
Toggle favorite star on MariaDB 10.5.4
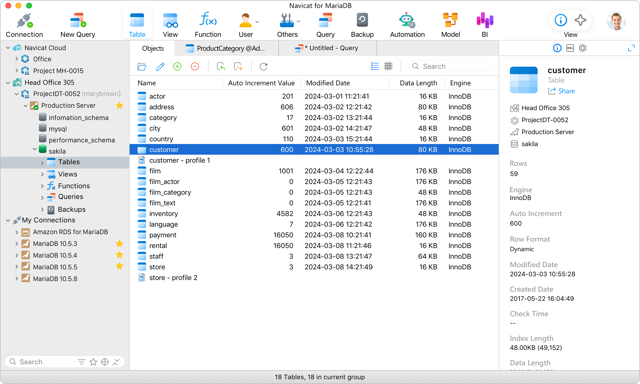119,255
